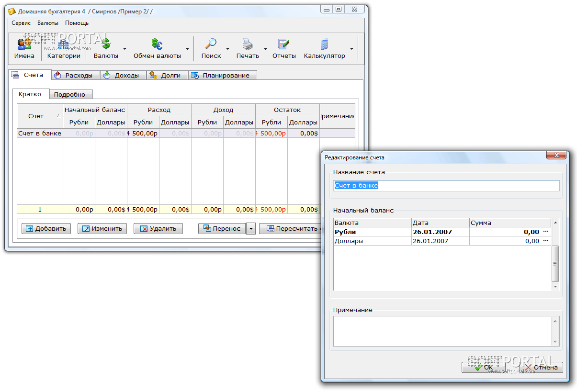Open the Сервис menu
577x392 pixels.
click(x=21, y=23)
